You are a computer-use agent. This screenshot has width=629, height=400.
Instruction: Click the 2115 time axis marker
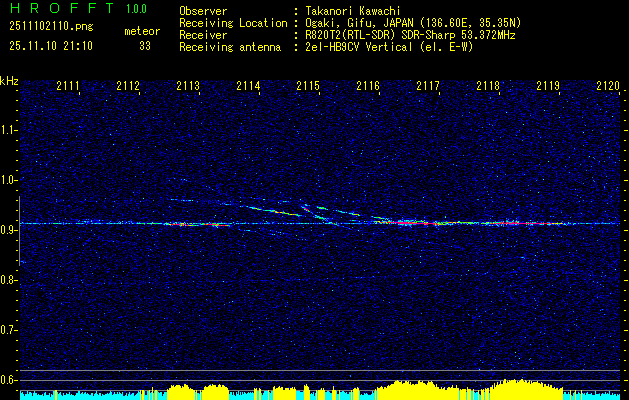308,85
